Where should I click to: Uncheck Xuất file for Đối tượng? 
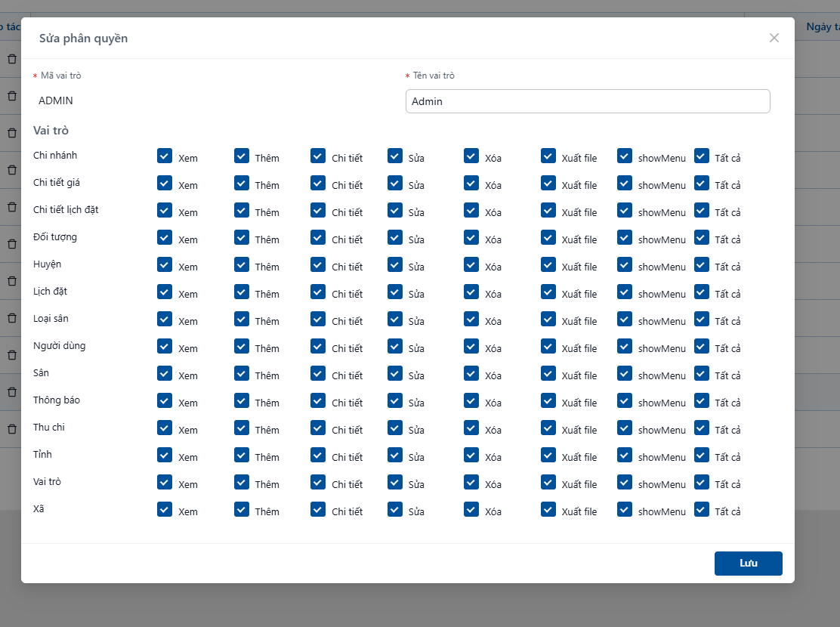tap(548, 237)
